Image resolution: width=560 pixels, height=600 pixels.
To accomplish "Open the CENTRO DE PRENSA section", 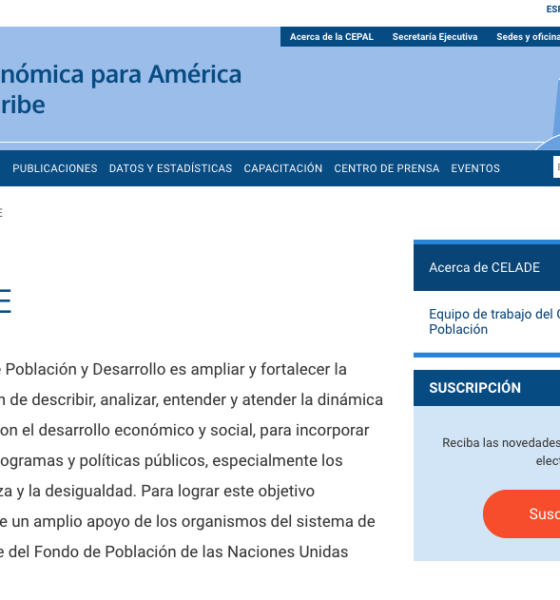I will tap(387, 168).
